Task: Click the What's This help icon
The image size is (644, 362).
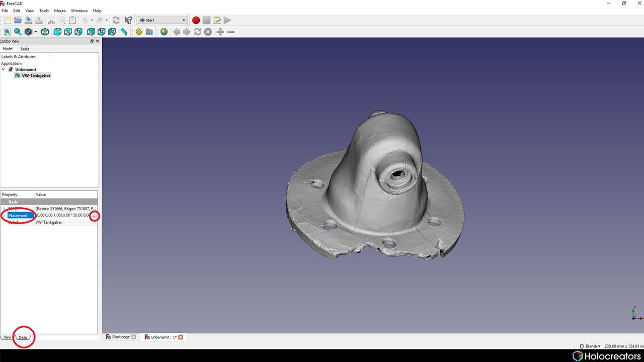Action: (128, 20)
